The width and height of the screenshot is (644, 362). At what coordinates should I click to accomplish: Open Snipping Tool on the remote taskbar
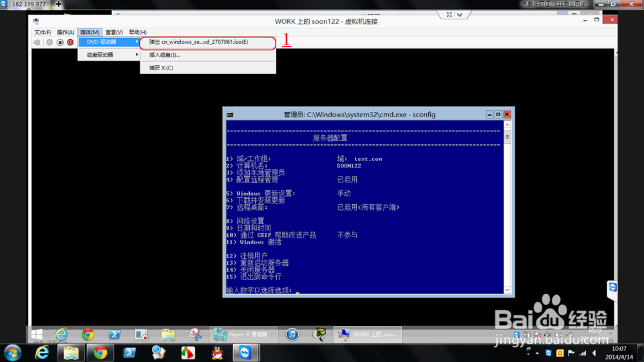195,334
